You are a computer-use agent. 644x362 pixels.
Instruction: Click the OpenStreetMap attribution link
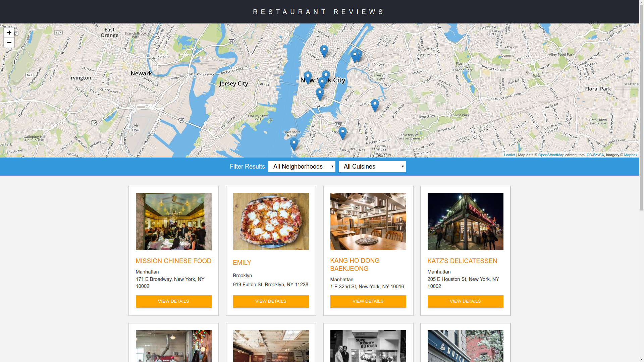(551, 155)
